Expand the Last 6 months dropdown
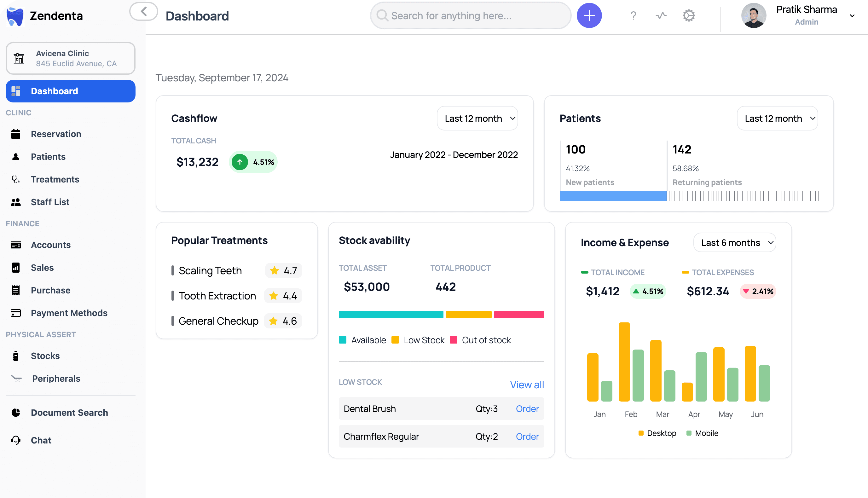Viewport: 868px width, 498px height. (x=734, y=243)
